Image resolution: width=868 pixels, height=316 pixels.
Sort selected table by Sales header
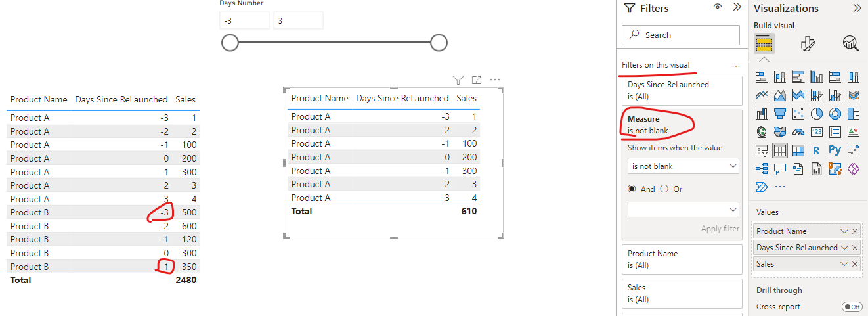[466, 98]
